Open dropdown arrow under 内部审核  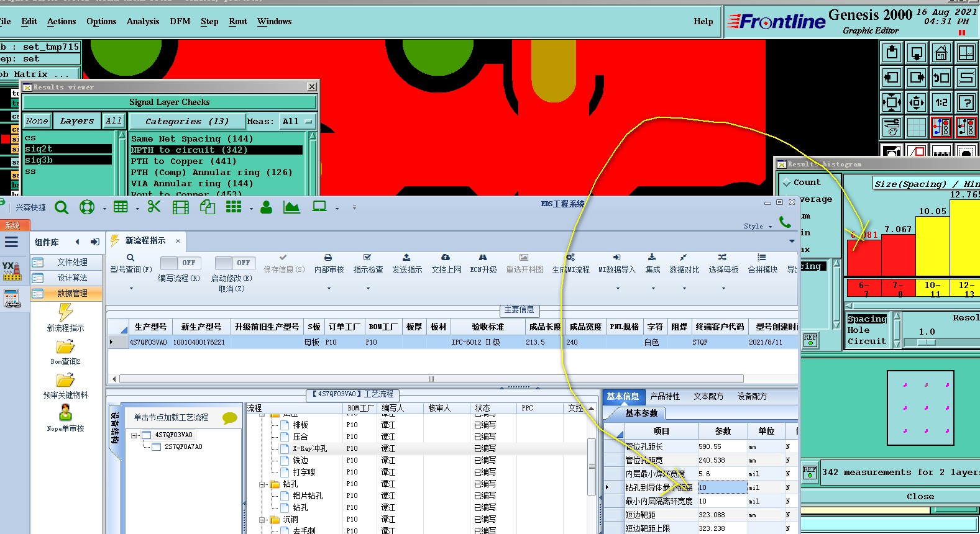[x=329, y=288]
